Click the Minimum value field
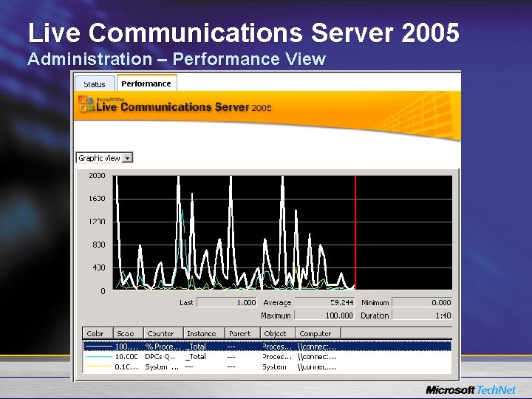This screenshot has height=399, width=532. (x=422, y=302)
